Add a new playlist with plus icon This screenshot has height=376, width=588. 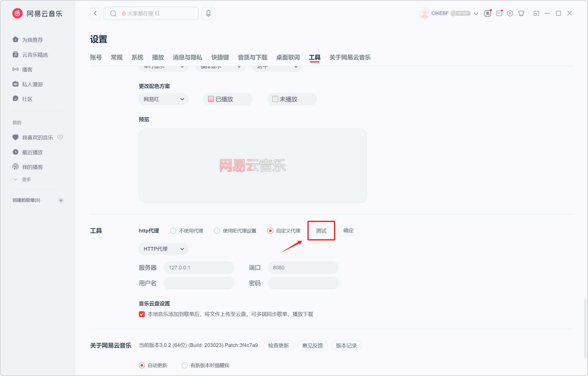61,200
